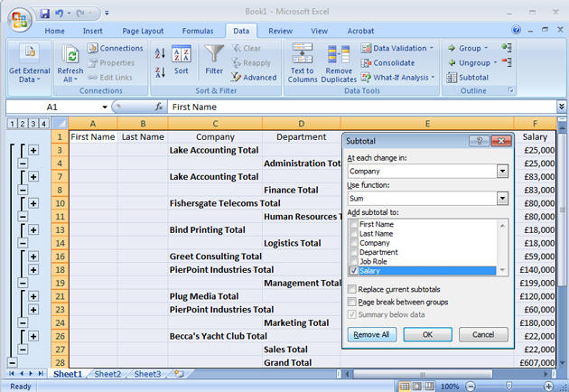Check Page break between groups
The image size is (569, 392).
(351, 302)
